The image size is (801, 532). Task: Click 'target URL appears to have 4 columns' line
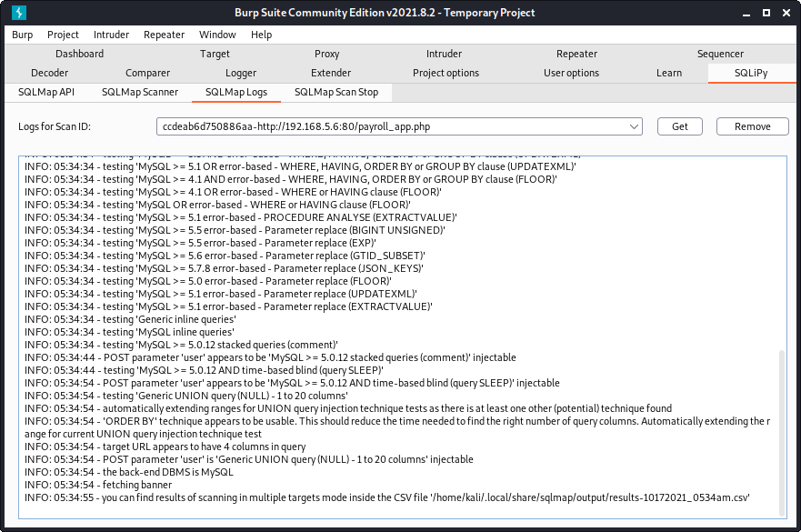[x=165, y=447]
